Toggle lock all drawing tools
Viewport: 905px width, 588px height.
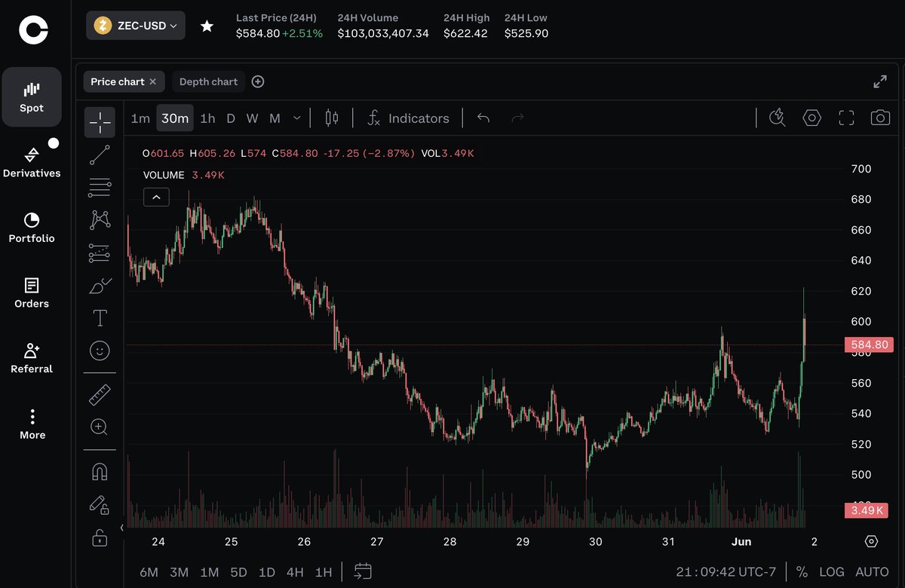click(x=100, y=537)
